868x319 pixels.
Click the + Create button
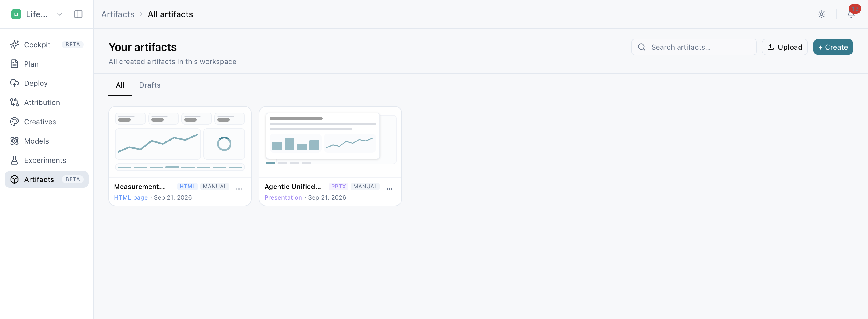pyautogui.click(x=833, y=47)
